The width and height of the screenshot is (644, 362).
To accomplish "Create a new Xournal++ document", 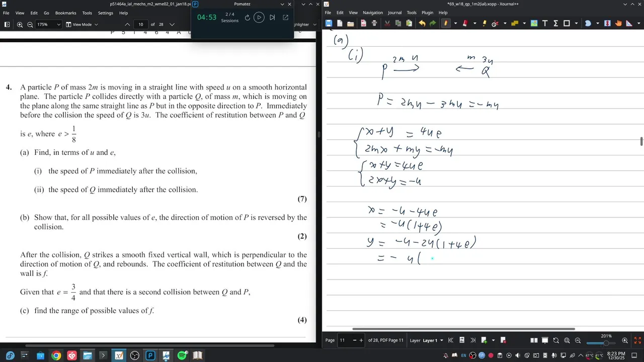I will (340, 23).
